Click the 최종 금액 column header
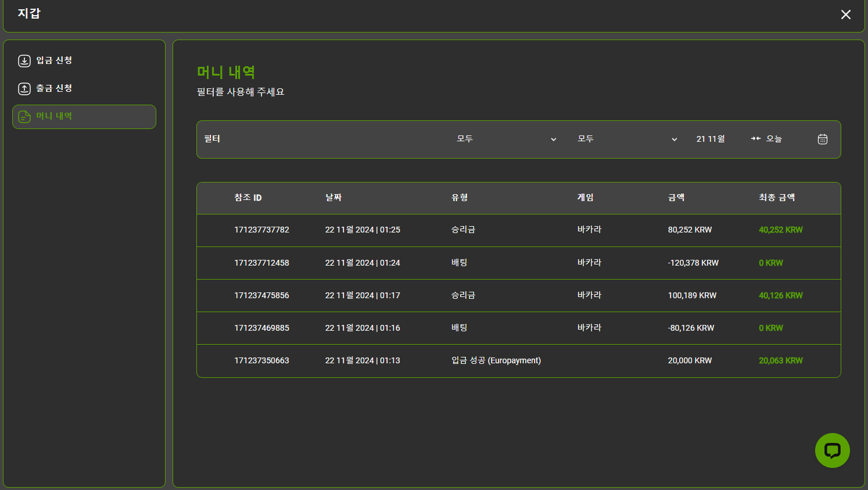This screenshot has width=868, height=490. pos(777,198)
